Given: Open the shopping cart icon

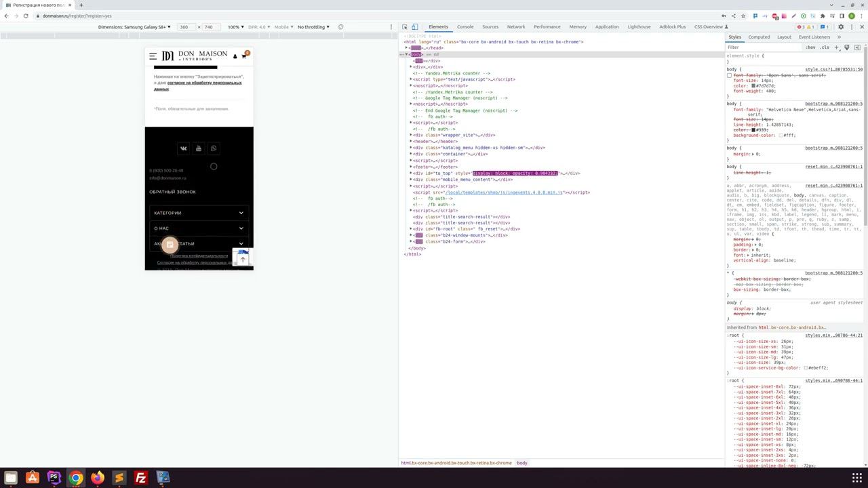Looking at the screenshot, I should 244,56.
